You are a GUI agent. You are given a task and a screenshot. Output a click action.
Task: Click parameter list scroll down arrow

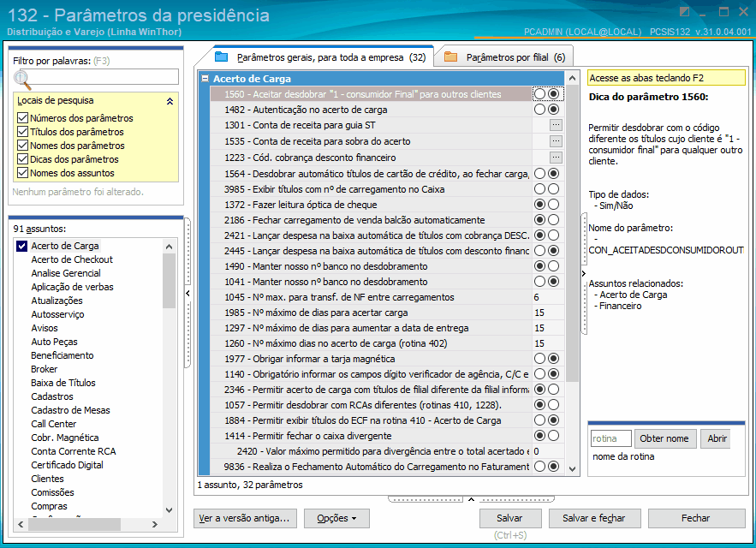pyautogui.click(x=572, y=468)
